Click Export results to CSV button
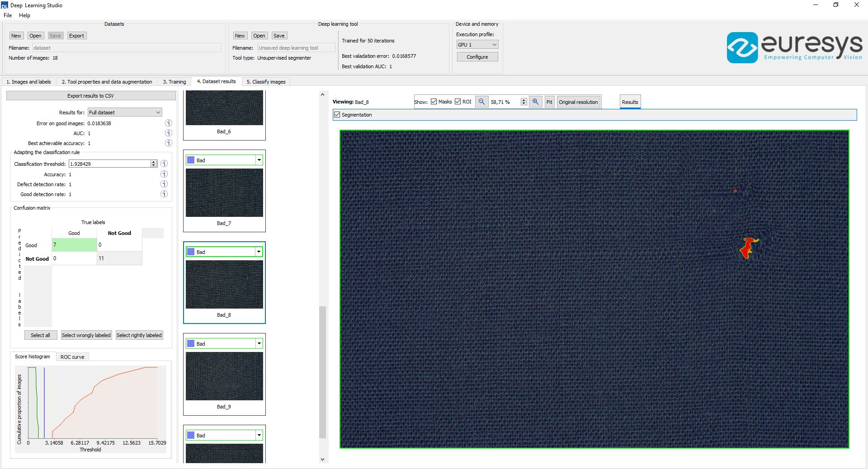The width and height of the screenshot is (868, 469). coord(91,96)
